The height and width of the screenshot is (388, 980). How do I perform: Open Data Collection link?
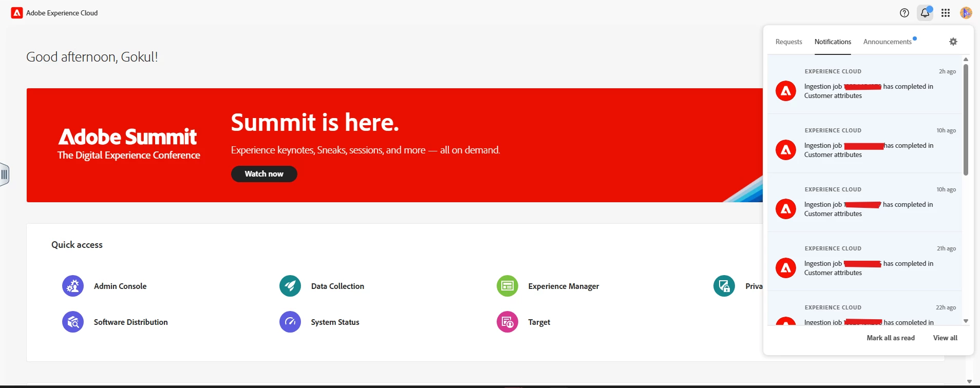coord(337,286)
